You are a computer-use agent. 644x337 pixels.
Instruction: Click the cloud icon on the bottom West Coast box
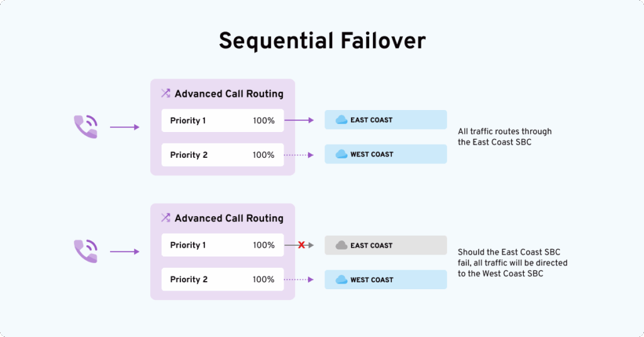[341, 280]
